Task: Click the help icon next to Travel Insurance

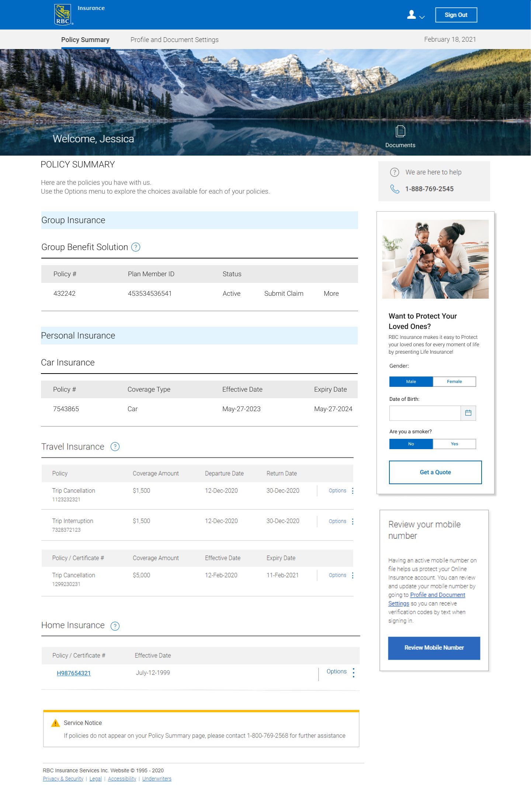Action: pyautogui.click(x=115, y=447)
